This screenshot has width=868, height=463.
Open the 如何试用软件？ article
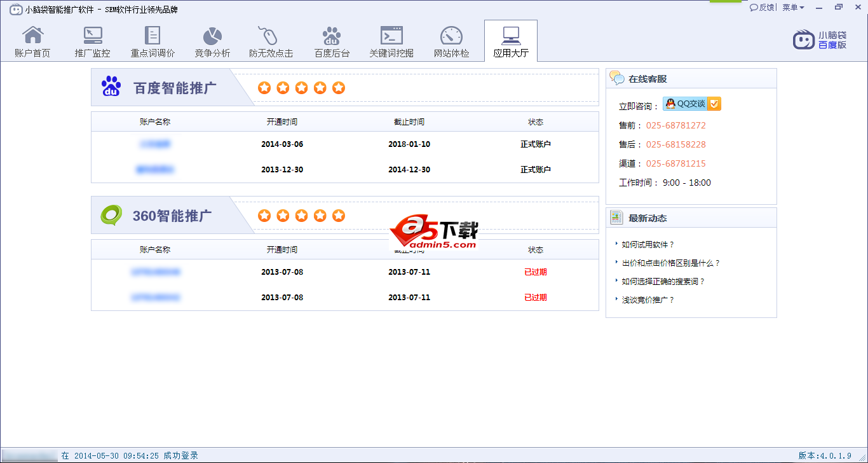pos(648,244)
